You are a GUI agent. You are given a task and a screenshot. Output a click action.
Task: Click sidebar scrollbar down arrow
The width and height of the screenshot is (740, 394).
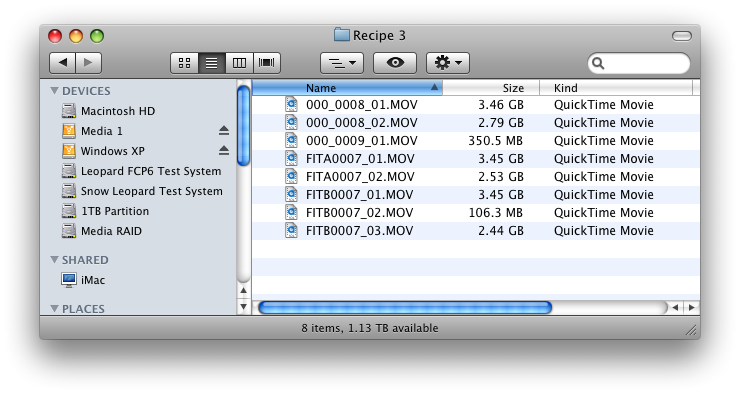coord(244,307)
